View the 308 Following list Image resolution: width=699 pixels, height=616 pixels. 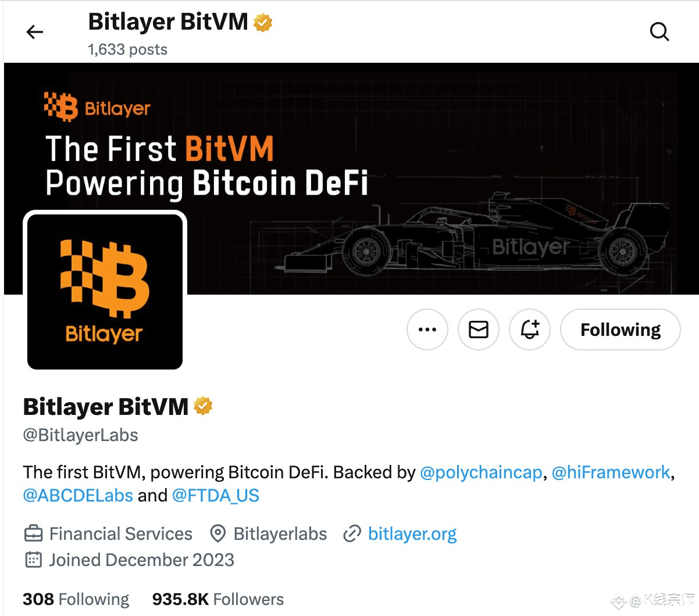pyautogui.click(x=76, y=599)
